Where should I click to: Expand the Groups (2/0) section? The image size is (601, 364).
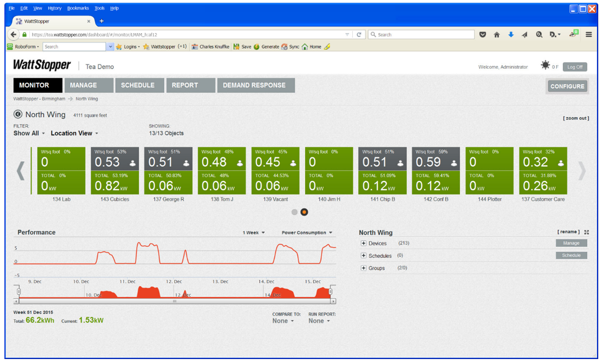click(x=363, y=268)
